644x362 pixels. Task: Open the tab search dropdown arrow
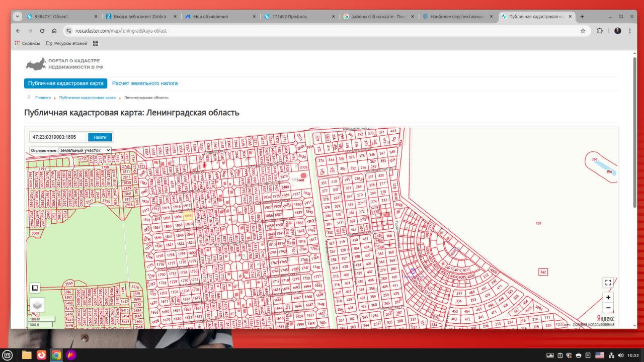[18, 17]
